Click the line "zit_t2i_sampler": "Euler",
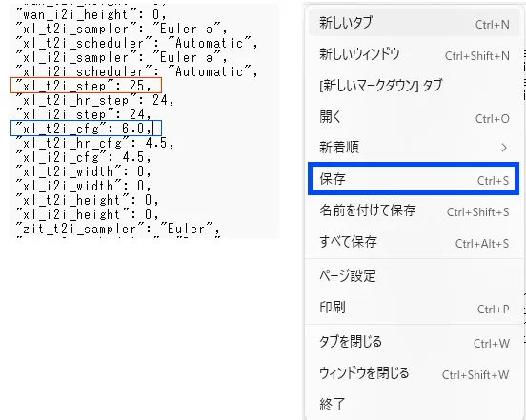This screenshot has height=420, width=526. (118, 229)
